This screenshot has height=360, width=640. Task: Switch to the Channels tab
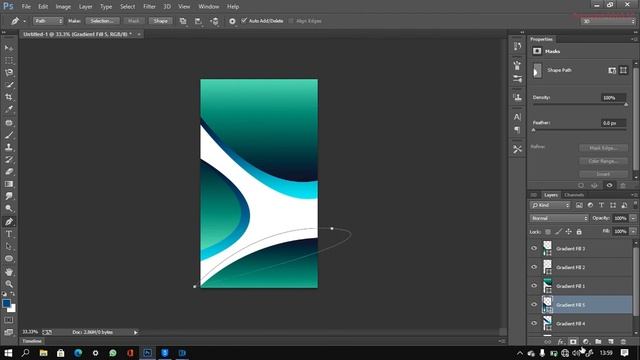point(574,195)
